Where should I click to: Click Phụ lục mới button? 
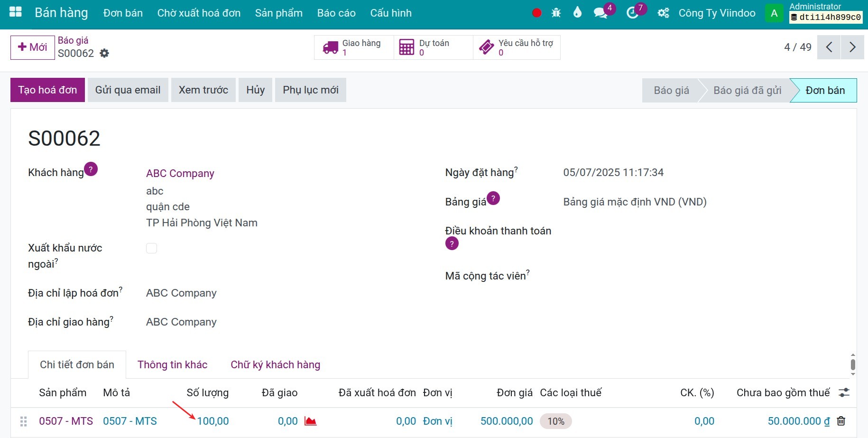click(x=311, y=90)
